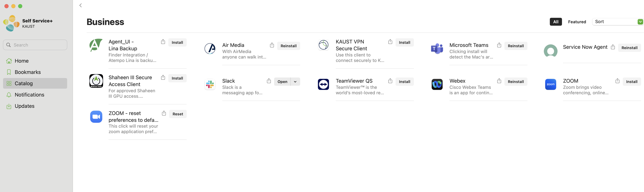This screenshot has height=192, width=644.
Task: Click the TeamViewer QS title text
Action: pyautogui.click(x=354, y=81)
